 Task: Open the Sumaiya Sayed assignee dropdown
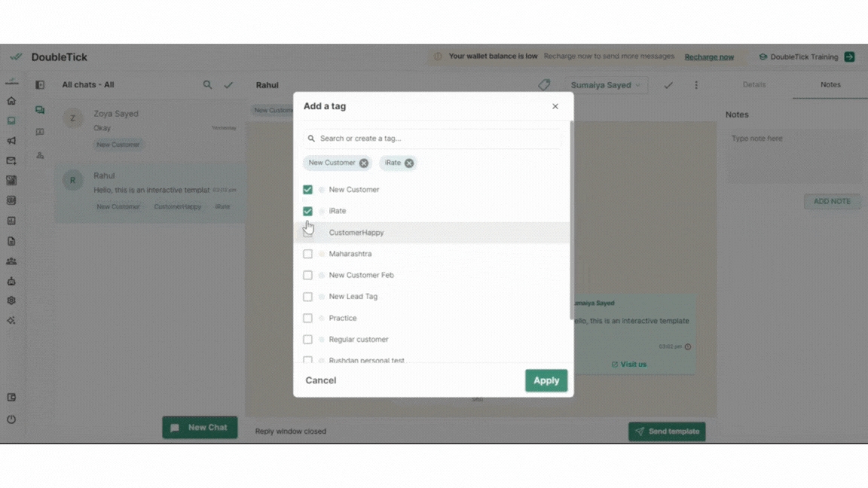click(x=606, y=85)
